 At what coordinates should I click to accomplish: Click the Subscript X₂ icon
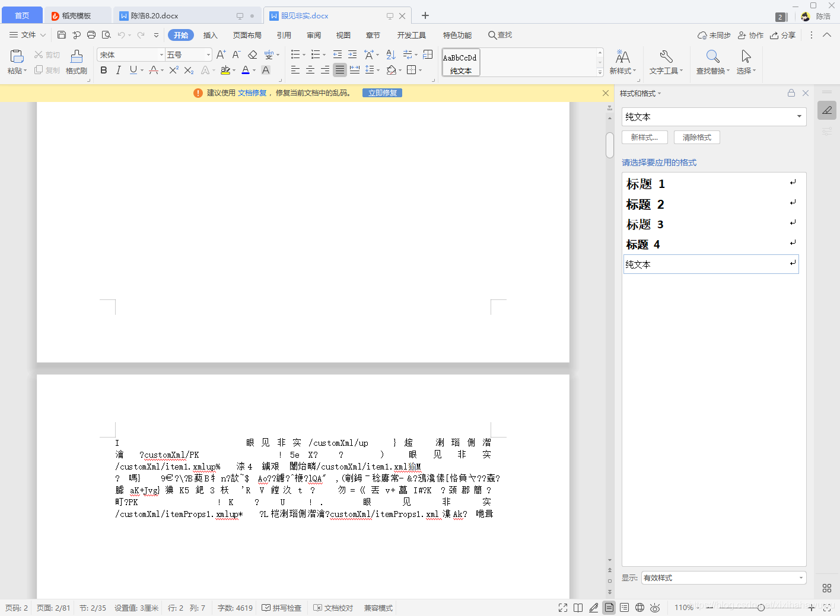point(189,70)
